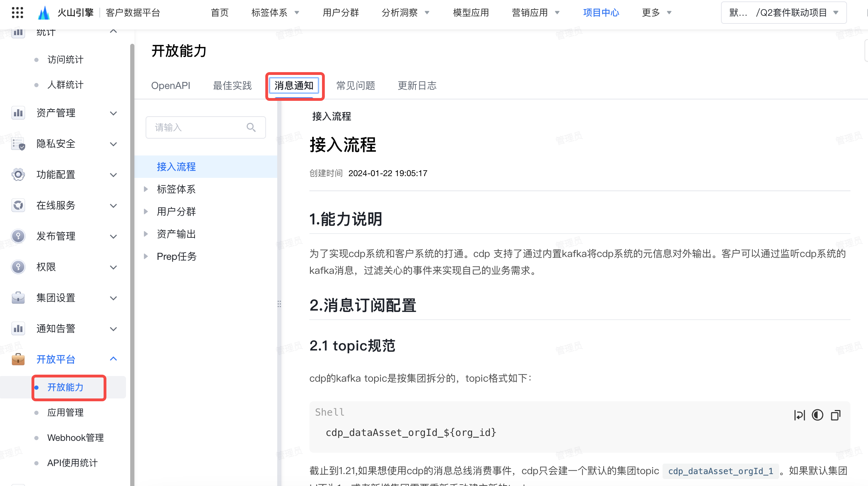This screenshot has height=486, width=868.
Task: Collapse the 统计 sidebar section
Action: pos(113,32)
